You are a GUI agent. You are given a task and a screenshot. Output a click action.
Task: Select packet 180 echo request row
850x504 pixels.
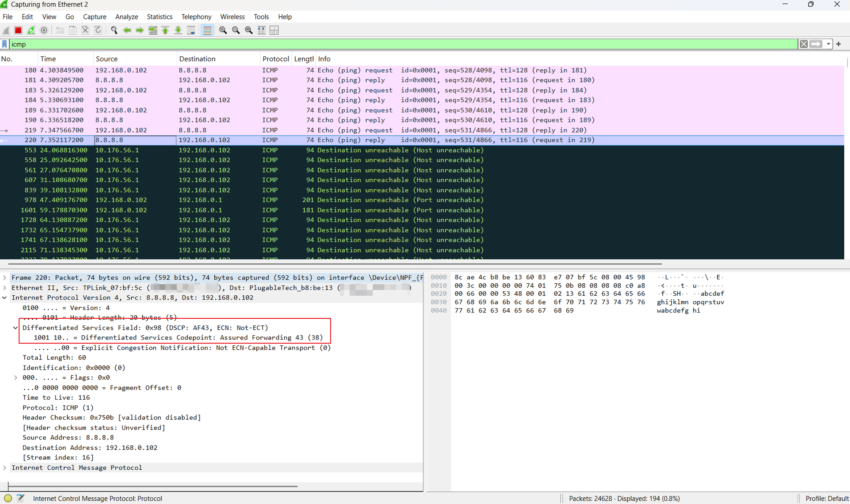pos(422,70)
